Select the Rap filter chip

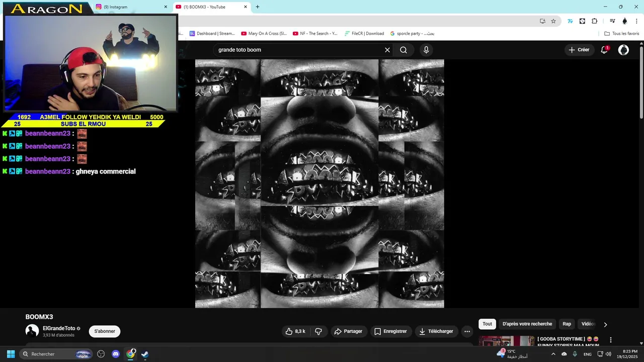pos(567,324)
